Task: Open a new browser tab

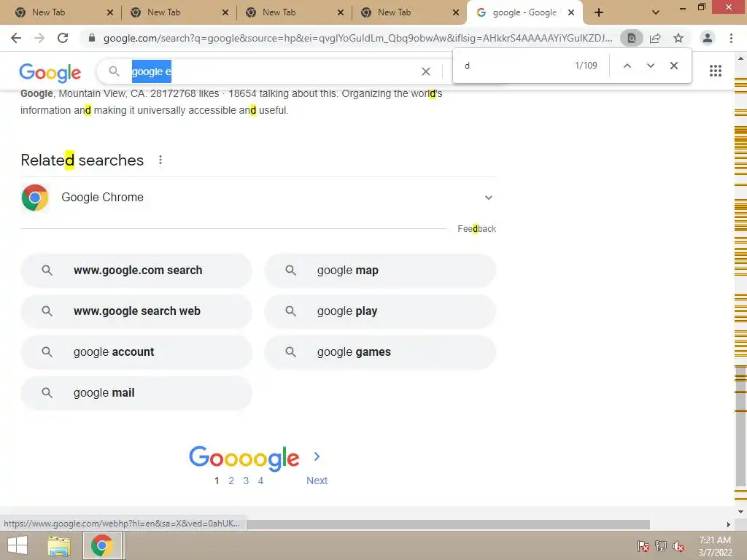Action: [599, 12]
